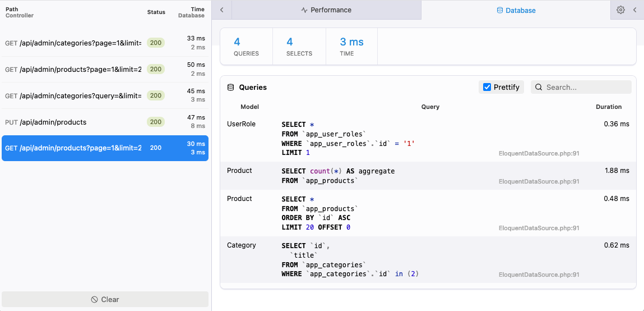Open EloquentDataSource.php:91 link of Category query
This screenshot has height=311, width=644.
point(539,275)
